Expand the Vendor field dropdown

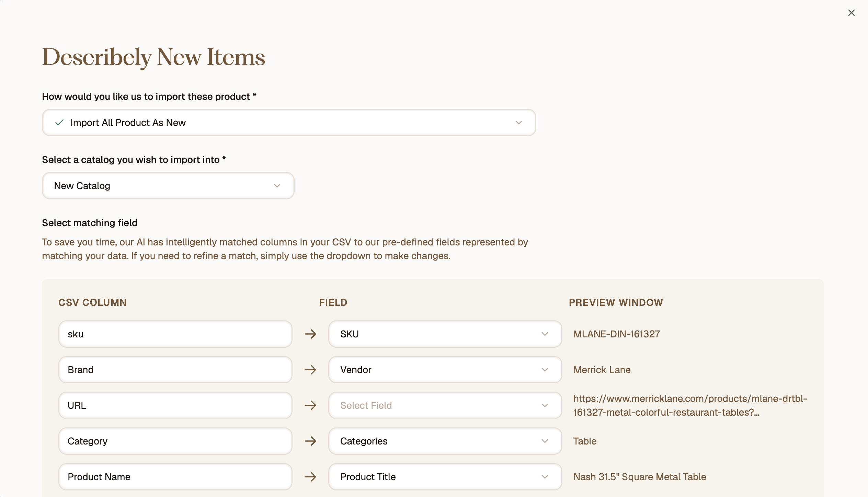pos(445,370)
